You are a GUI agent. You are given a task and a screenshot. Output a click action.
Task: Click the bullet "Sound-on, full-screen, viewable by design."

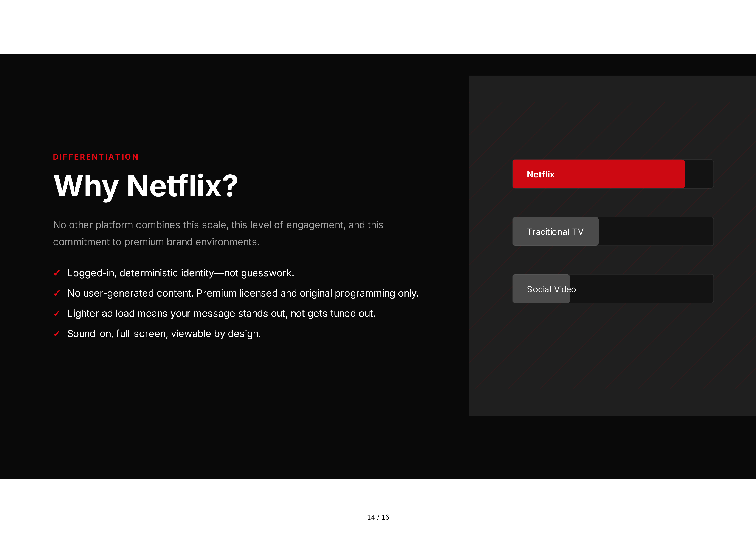[x=164, y=334]
